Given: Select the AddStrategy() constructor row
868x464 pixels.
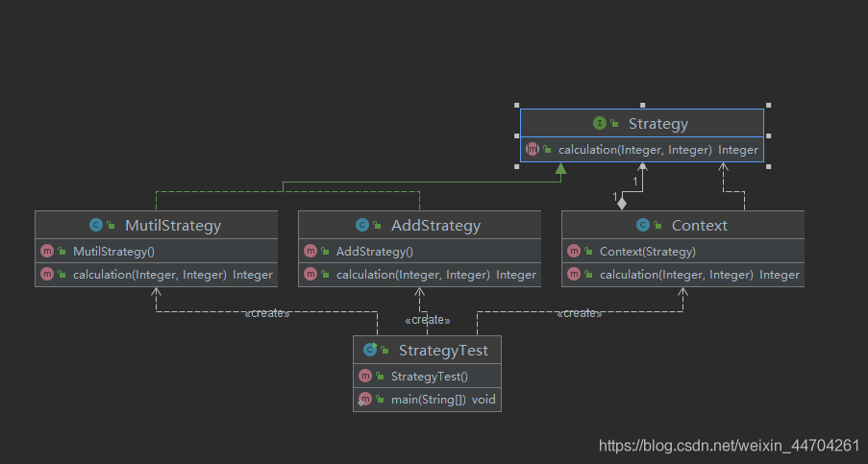Looking at the screenshot, I should tap(420, 251).
